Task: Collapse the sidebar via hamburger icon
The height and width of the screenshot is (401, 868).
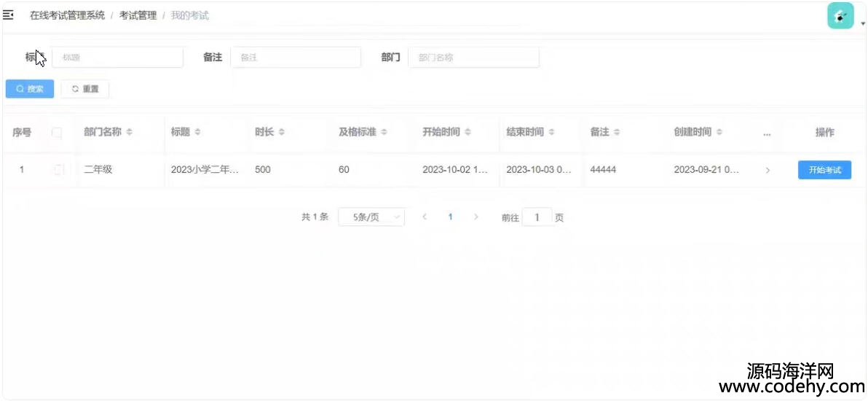Action: 8,15
